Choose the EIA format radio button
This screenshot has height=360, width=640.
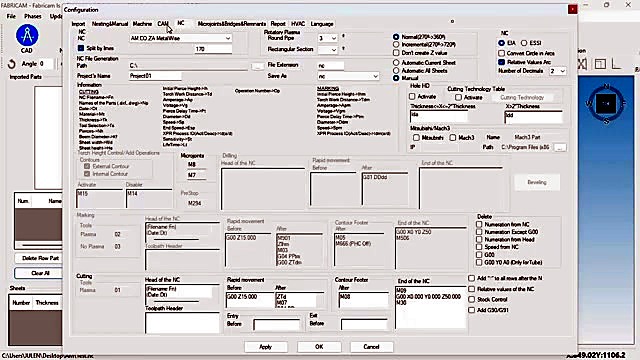[502, 43]
